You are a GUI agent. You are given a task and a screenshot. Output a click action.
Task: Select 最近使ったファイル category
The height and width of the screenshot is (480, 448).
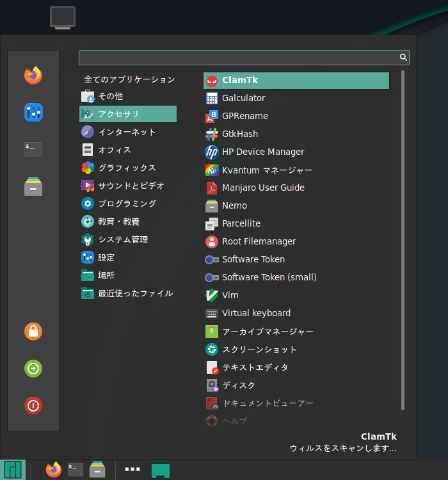pos(128,294)
